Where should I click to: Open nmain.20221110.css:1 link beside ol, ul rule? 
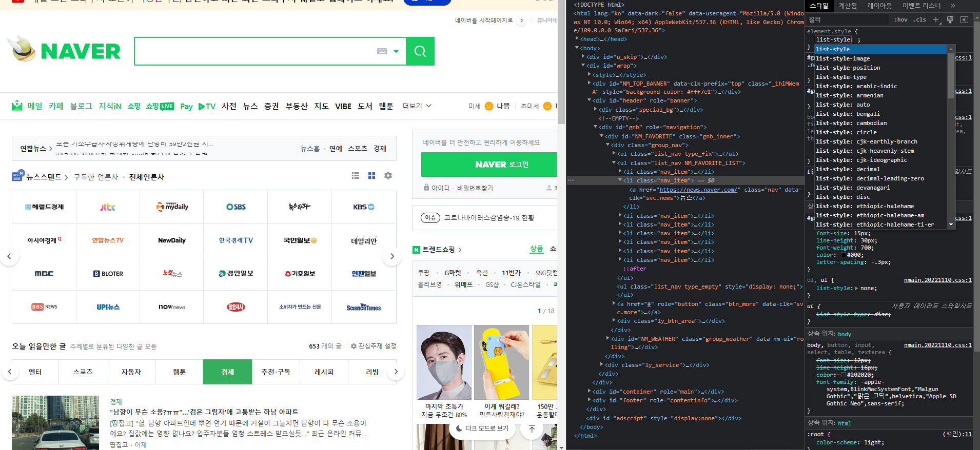[937, 280]
